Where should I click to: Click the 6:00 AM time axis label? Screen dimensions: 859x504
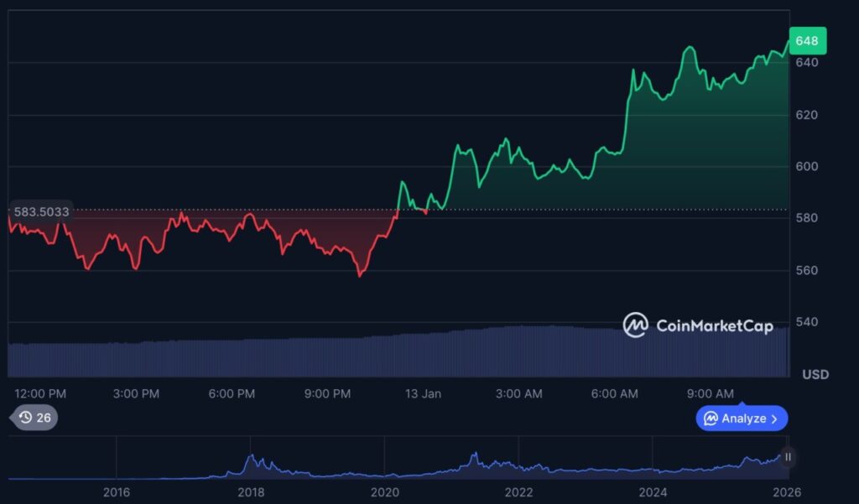[x=615, y=393]
